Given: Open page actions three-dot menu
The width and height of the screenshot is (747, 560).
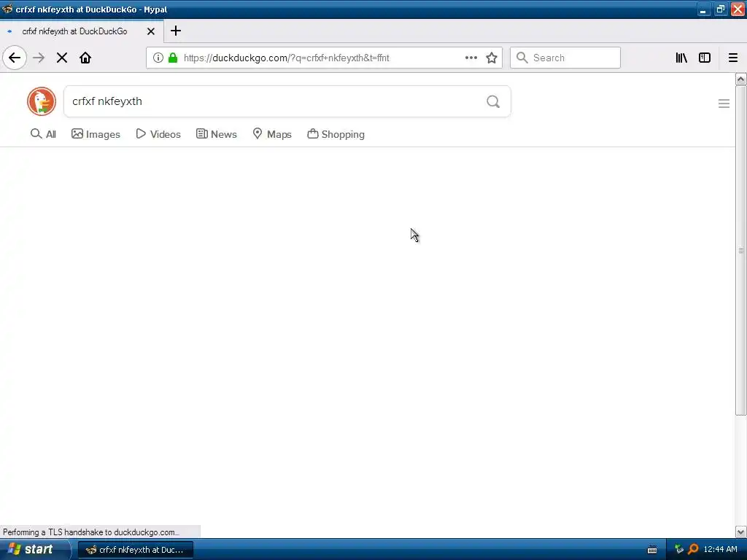Looking at the screenshot, I should [471, 58].
